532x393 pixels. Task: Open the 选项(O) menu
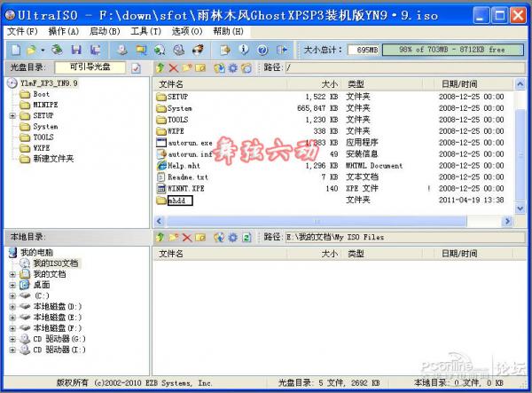[187, 32]
